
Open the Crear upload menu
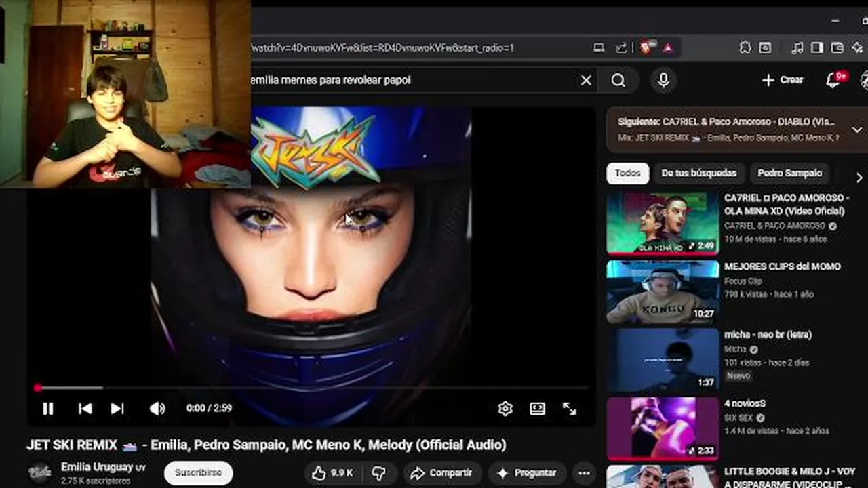(783, 80)
